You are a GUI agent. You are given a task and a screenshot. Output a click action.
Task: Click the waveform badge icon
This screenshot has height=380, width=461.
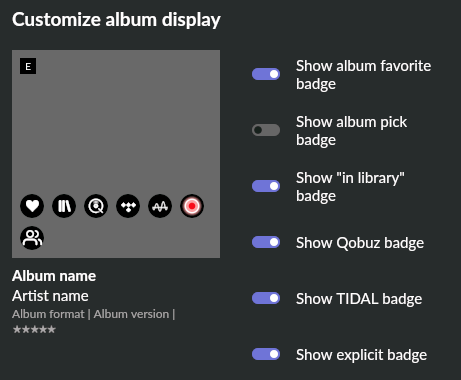coord(160,206)
